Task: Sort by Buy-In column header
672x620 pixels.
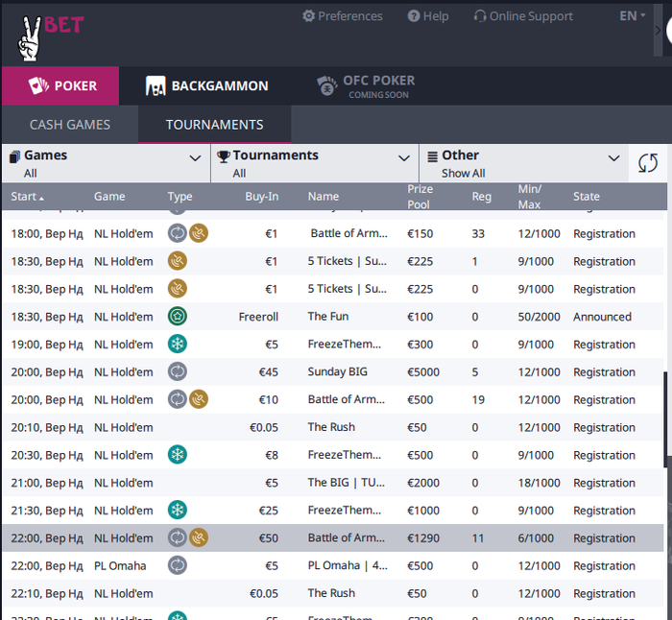Action: [261, 196]
